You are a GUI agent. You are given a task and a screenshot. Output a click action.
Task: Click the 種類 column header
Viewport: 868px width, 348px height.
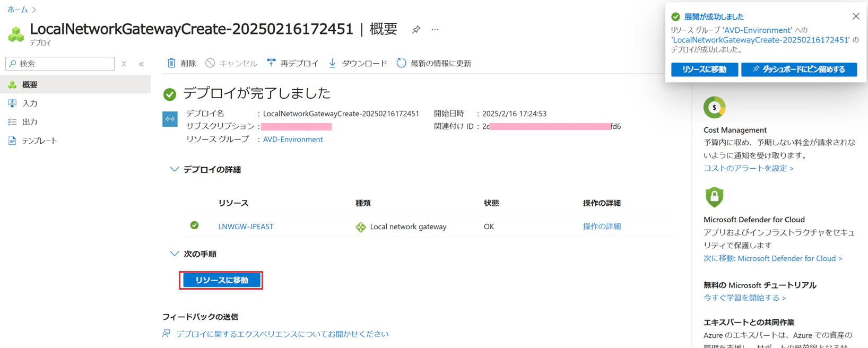tap(363, 203)
